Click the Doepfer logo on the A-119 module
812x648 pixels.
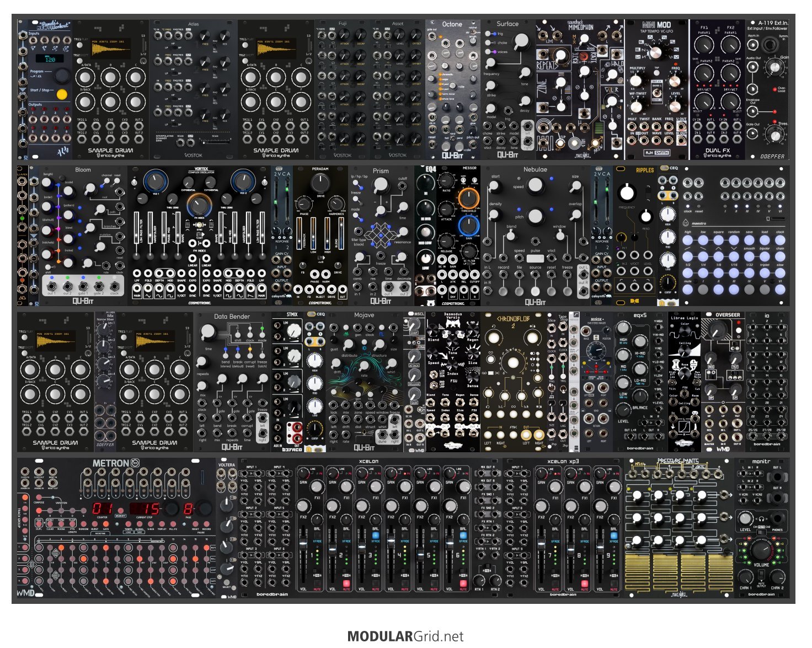point(772,156)
